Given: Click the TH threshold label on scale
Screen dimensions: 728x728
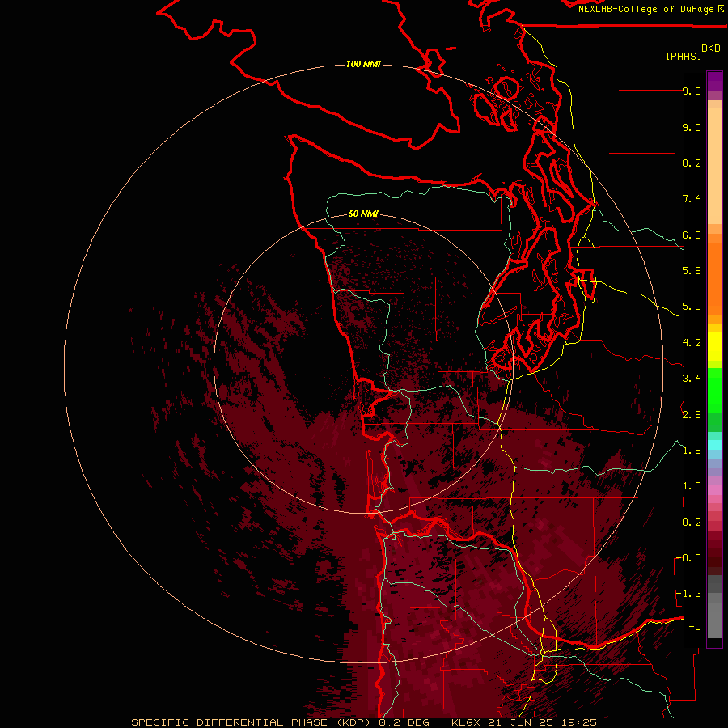Looking at the screenshot, I should (x=695, y=630).
